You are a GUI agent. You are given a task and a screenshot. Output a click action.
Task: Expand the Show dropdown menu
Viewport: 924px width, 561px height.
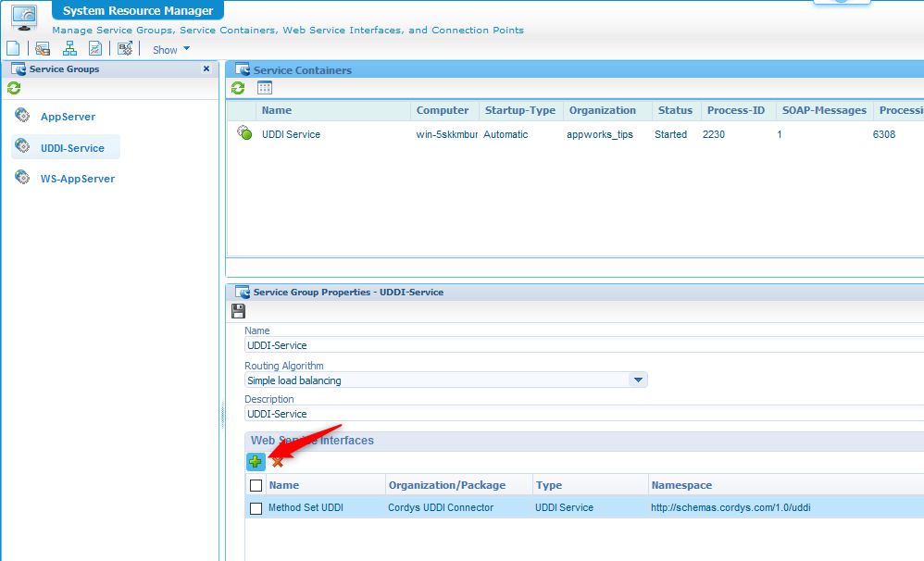[x=171, y=50]
